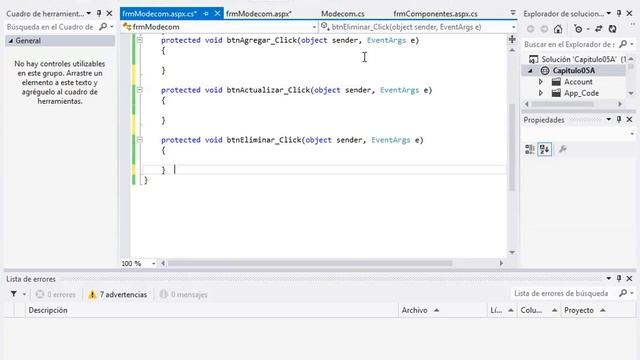Click property pages wrench icon
The height and width of the screenshot is (360, 640).
562,149
